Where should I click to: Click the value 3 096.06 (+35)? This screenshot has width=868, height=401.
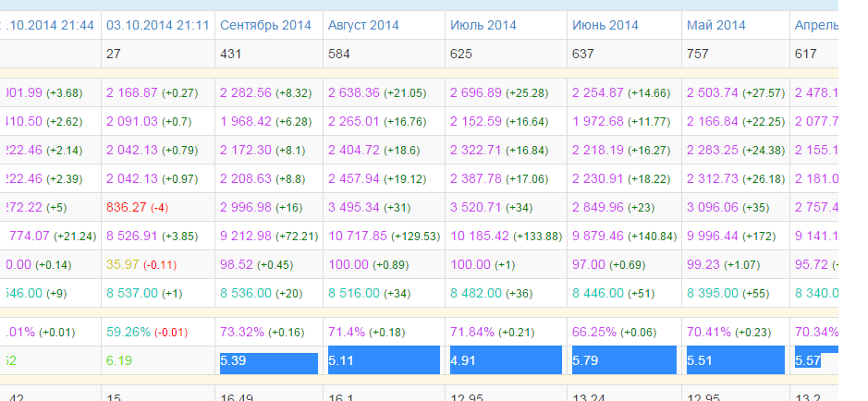tap(728, 207)
